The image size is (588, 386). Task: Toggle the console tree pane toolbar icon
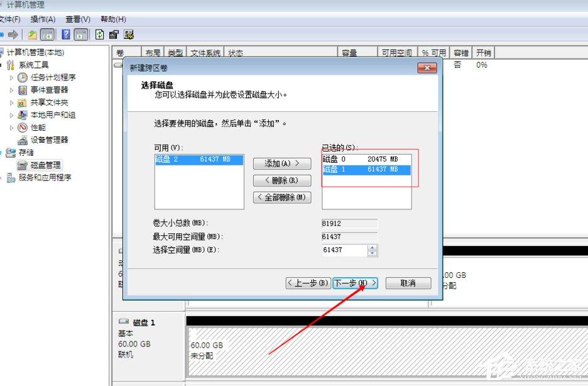(47, 33)
